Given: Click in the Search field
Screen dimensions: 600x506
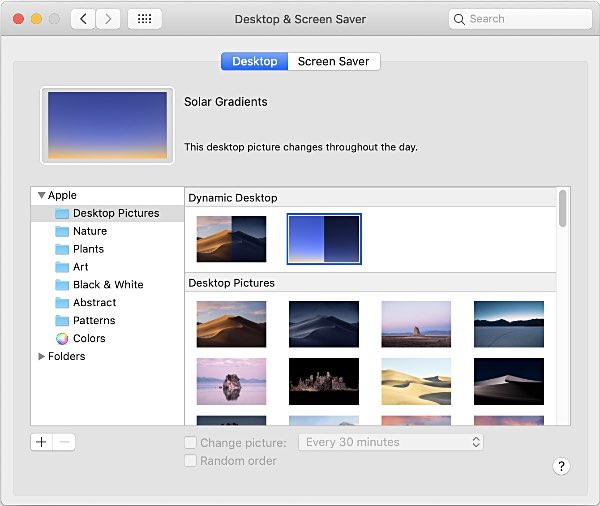Looking at the screenshot, I should pyautogui.click(x=520, y=19).
